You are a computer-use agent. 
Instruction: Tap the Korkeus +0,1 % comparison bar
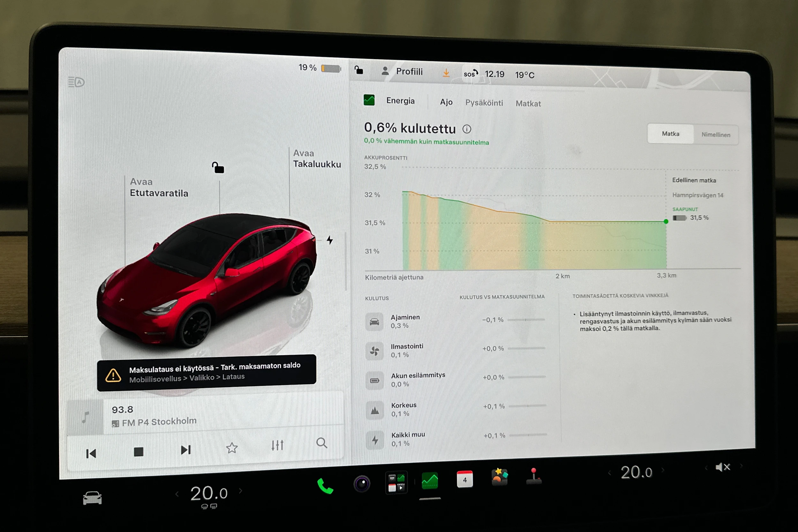(527, 406)
